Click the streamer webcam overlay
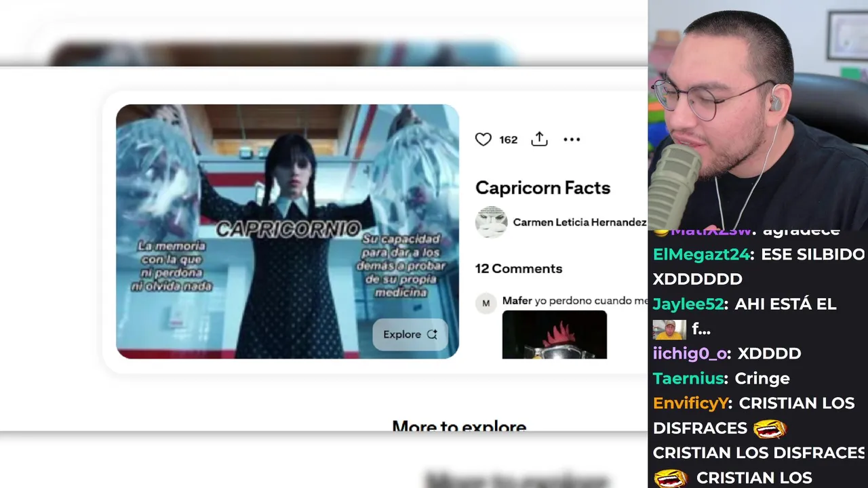Viewport: 868px width, 488px height. pyautogui.click(x=758, y=115)
